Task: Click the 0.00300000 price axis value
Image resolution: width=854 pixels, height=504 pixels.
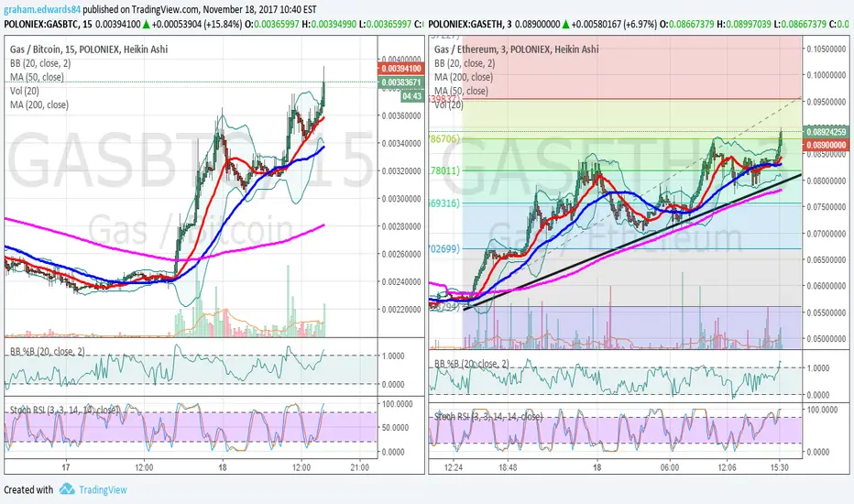Action: pos(401,199)
